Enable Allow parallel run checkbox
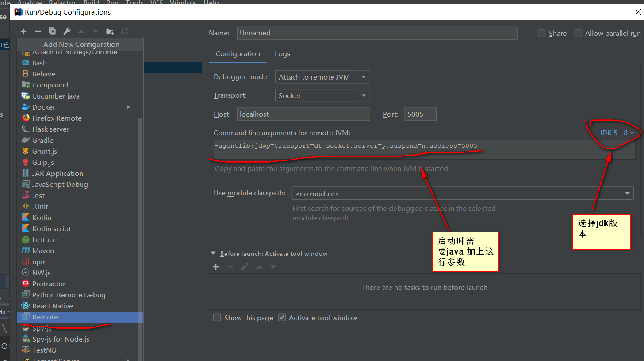This screenshot has height=361, width=644. tap(578, 34)
